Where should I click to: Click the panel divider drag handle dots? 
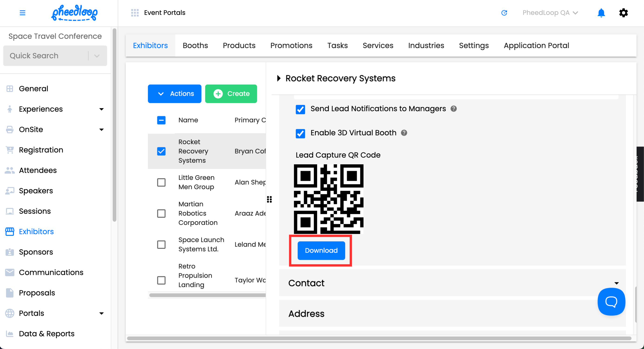coord(269,199)
